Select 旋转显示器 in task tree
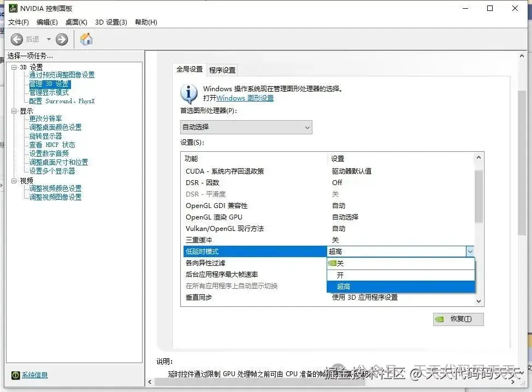This screenshot has height=392, width=532. click(x=45, y=136)
